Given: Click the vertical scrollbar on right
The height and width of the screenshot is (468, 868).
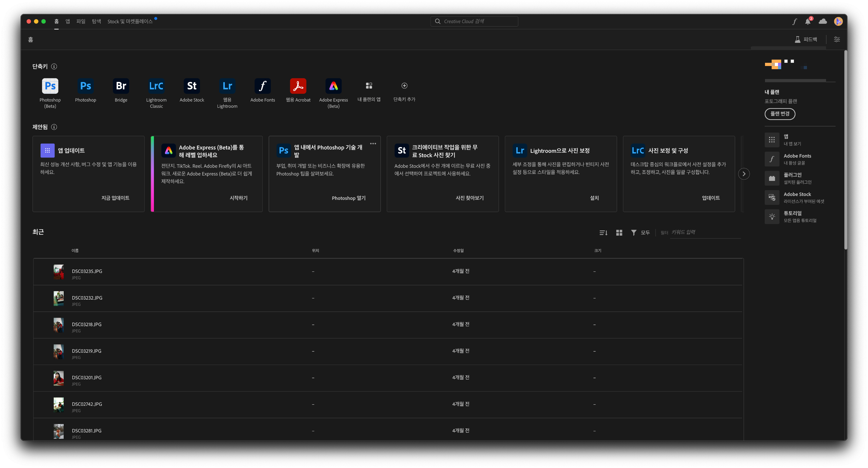Looking at the screenshot, I should [845, 150].
